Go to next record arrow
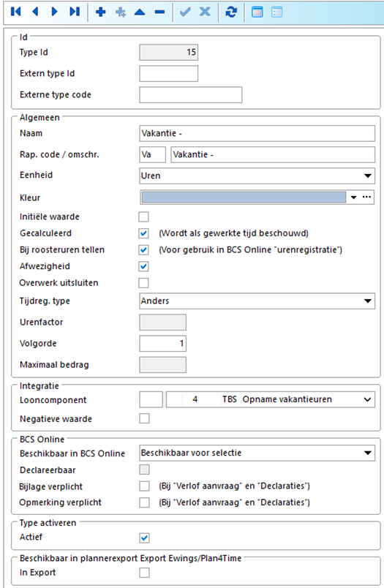 tap(55, 12)
